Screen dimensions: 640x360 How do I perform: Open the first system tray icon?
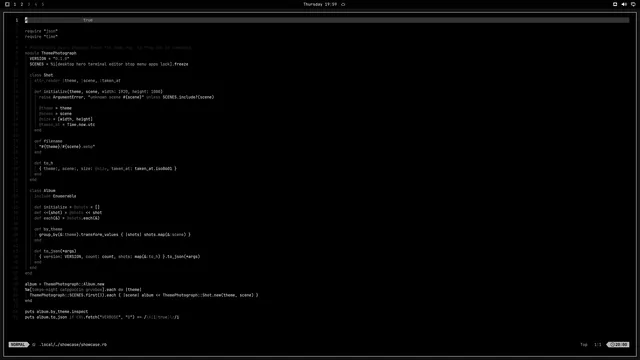615,4
